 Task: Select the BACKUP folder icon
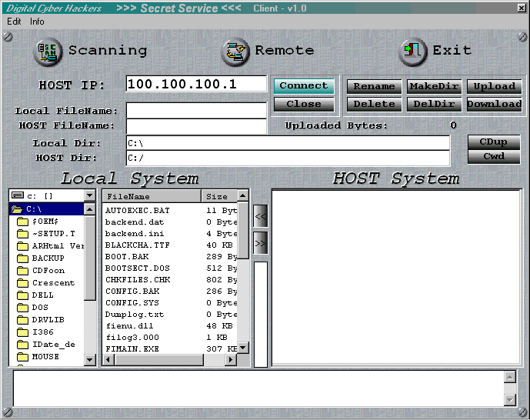coord(22,258)
